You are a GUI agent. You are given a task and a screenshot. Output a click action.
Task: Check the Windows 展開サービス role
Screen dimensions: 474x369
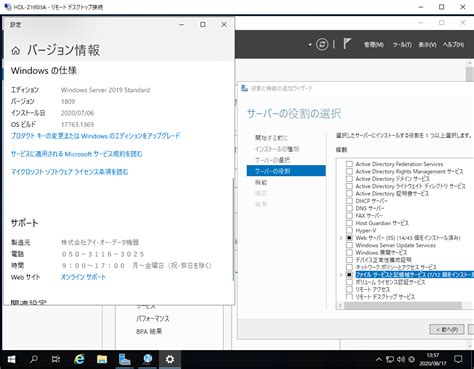[x=349, y=252]
